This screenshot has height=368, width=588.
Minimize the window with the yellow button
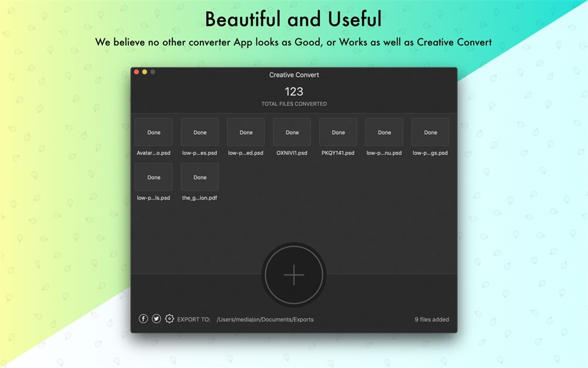point(145,72)
